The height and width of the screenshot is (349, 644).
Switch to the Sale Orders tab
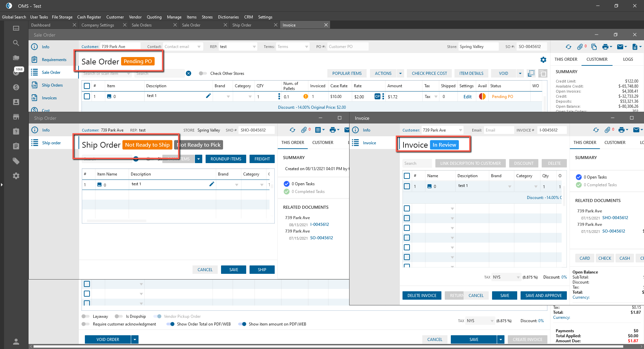point(142,25)
